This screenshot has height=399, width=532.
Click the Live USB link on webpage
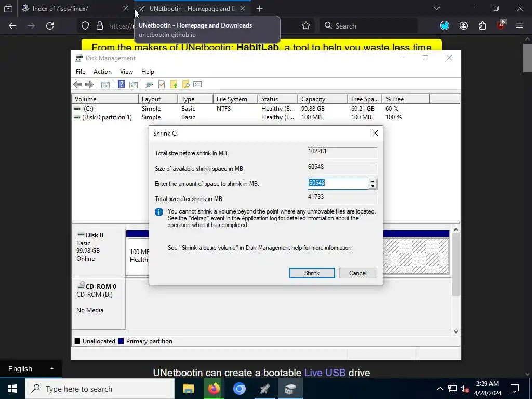click(325, 373)
